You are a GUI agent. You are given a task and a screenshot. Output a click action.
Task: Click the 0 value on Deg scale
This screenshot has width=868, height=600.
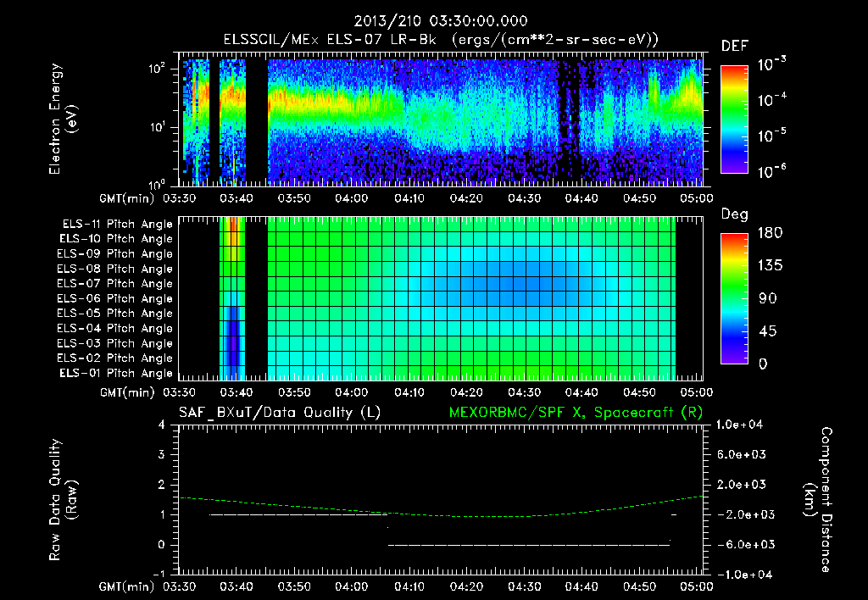click(764, 364)
